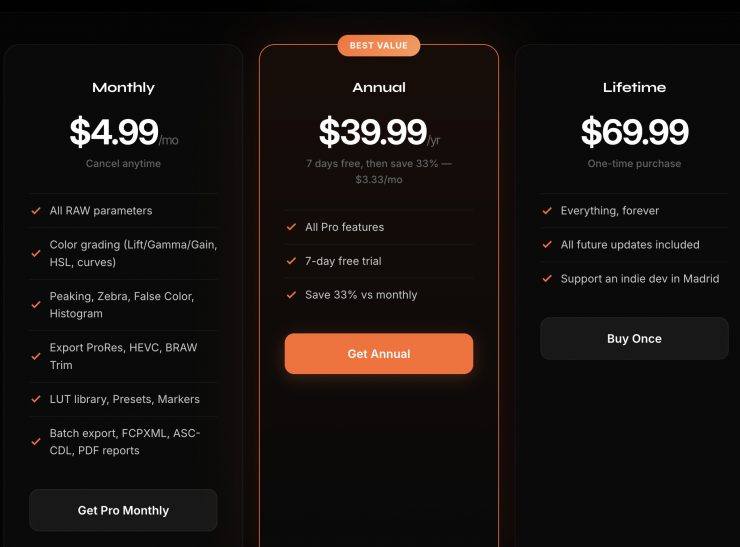Click checkmark beside LUT library, Presets, Markers
740x547 pixels.
(36, 400)
